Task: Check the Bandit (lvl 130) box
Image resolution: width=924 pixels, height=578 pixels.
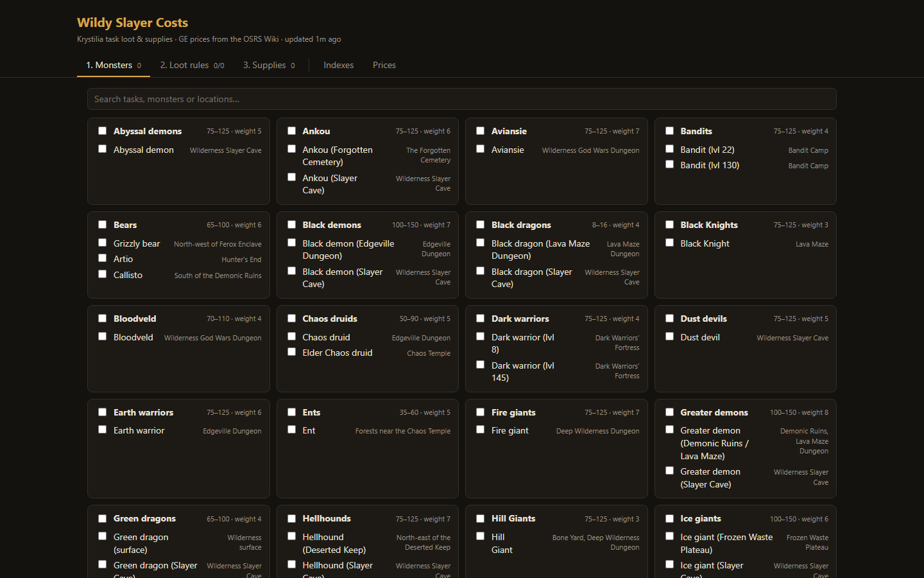Action: tap(669, 164)
